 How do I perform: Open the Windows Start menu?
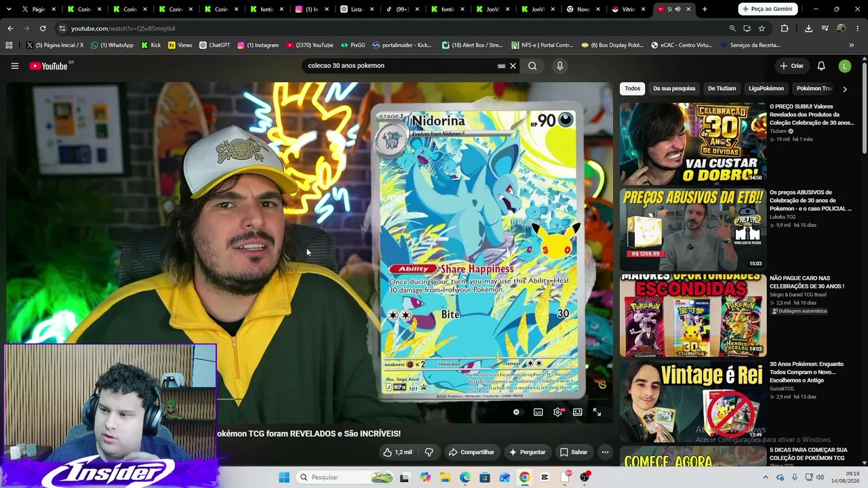point(284,477)
